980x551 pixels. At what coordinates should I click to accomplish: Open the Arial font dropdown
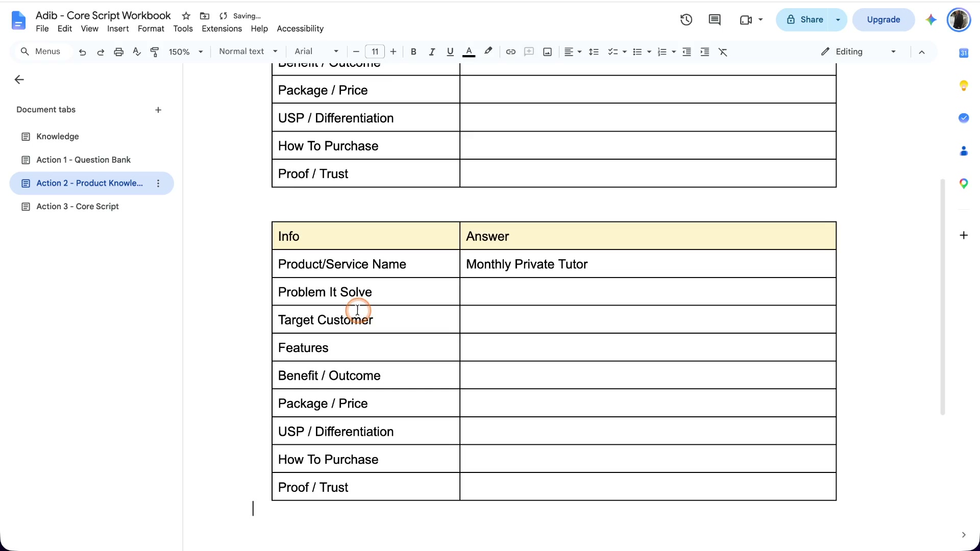(316, 52)
